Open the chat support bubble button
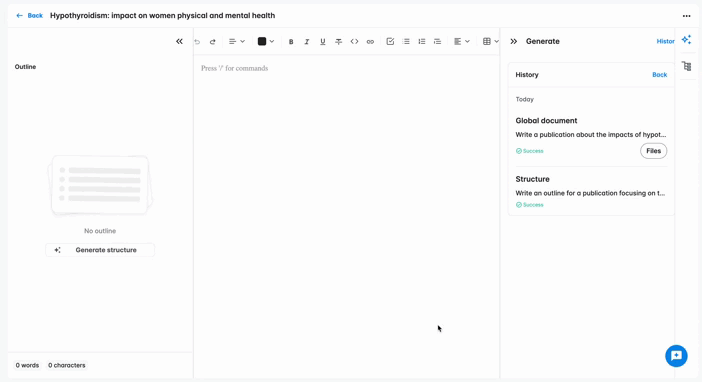 point(676,356)
